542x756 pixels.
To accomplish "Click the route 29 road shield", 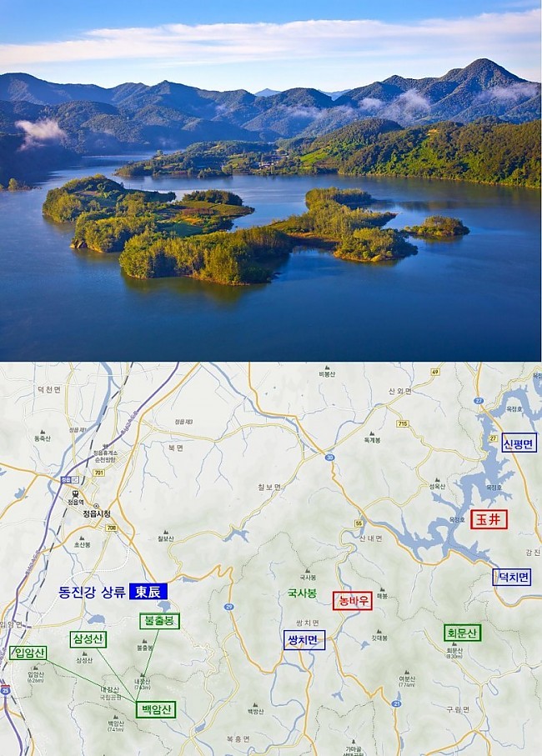I will 229,607.
